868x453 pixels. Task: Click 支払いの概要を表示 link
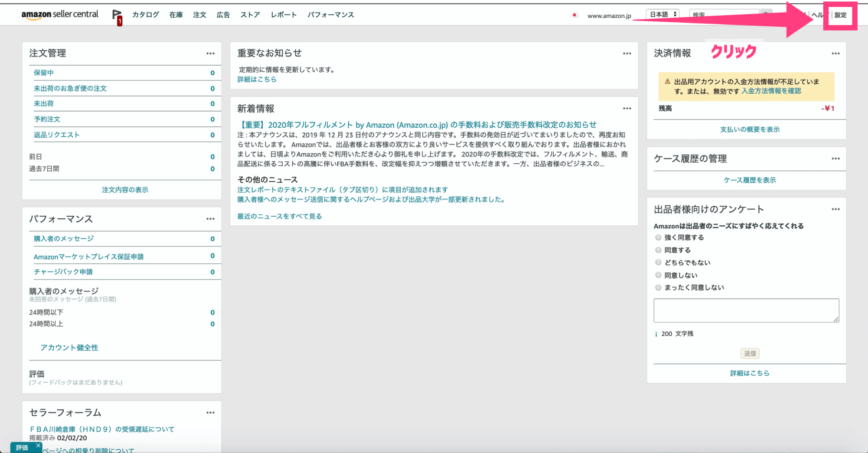(x=750, y=129)
